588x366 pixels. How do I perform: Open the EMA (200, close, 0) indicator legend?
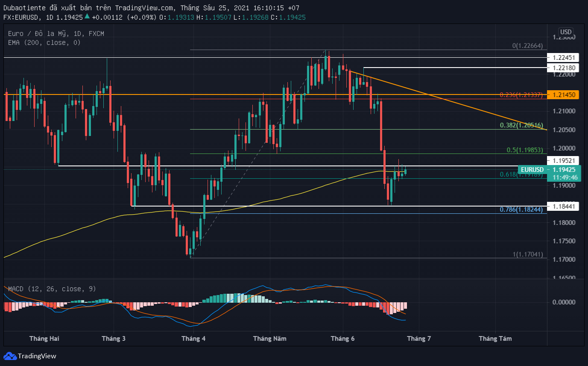coord(44,42)
